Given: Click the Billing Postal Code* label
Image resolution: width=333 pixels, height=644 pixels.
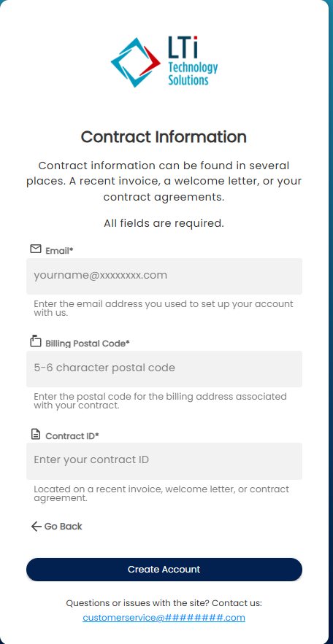Looking at the screenshot, I should tap(88, 344).
